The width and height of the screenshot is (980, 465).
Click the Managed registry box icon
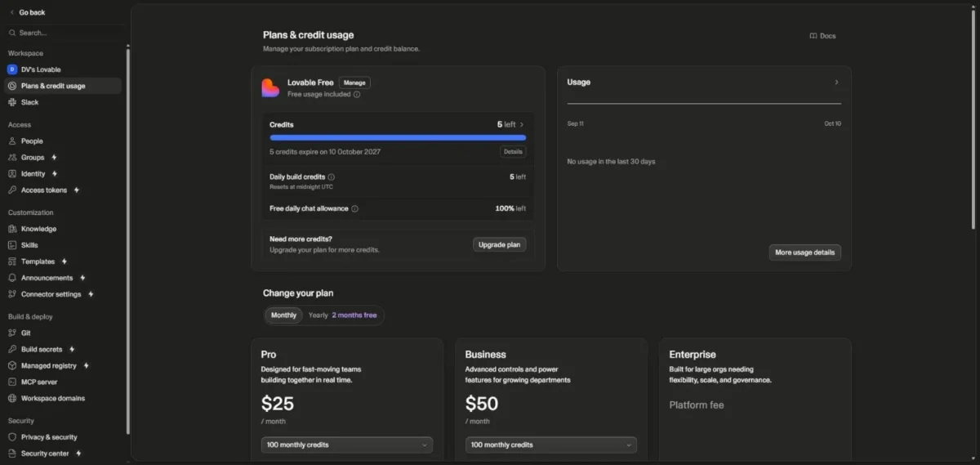pyautogui.click(x=12, y=365)
